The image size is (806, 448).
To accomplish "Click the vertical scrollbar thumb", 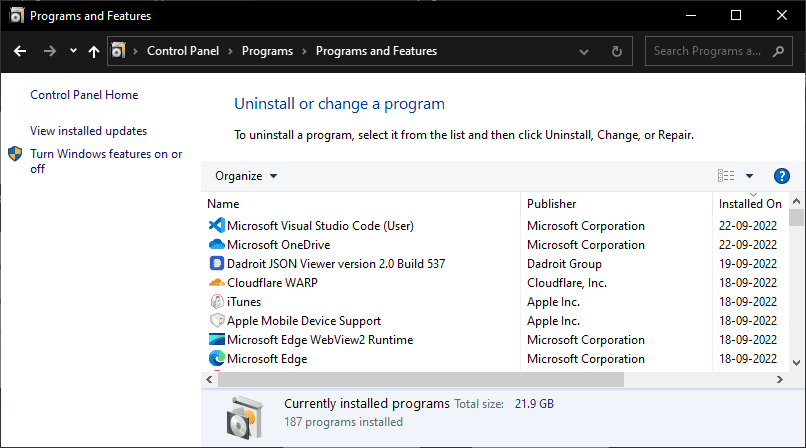I will (x=796, y=217).
